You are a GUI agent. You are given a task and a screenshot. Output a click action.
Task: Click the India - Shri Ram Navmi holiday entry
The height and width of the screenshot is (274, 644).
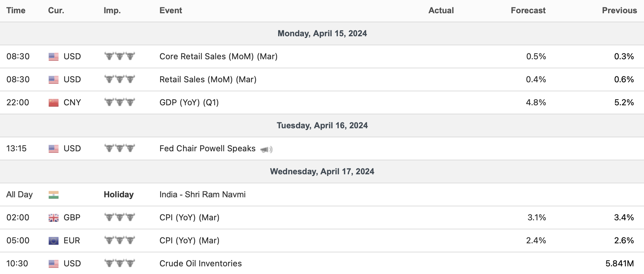point(202,195)
